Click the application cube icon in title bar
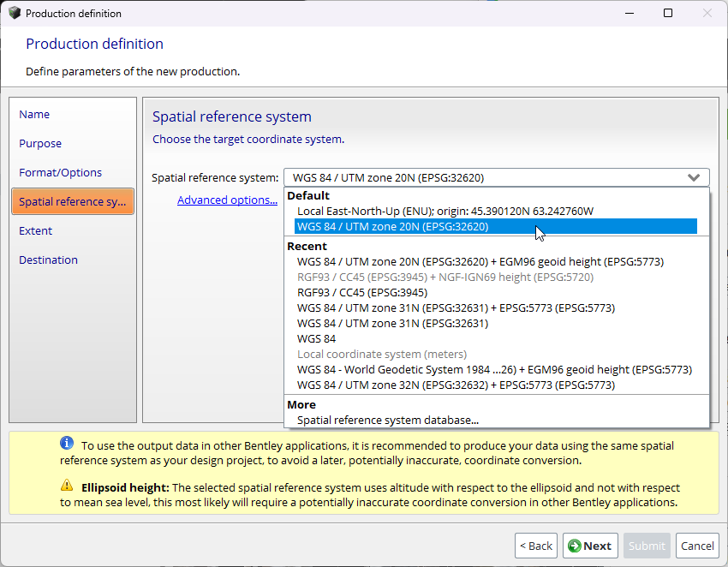 point(15,13)
